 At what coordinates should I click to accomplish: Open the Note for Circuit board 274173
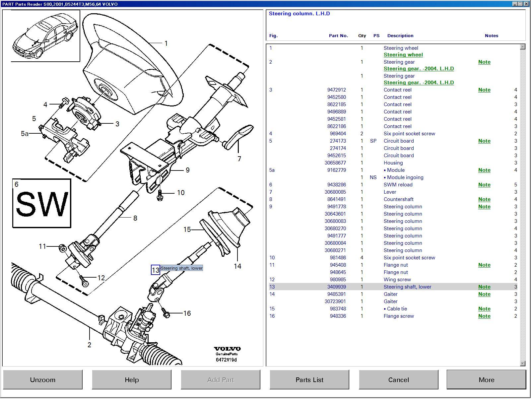pos(484,141)
